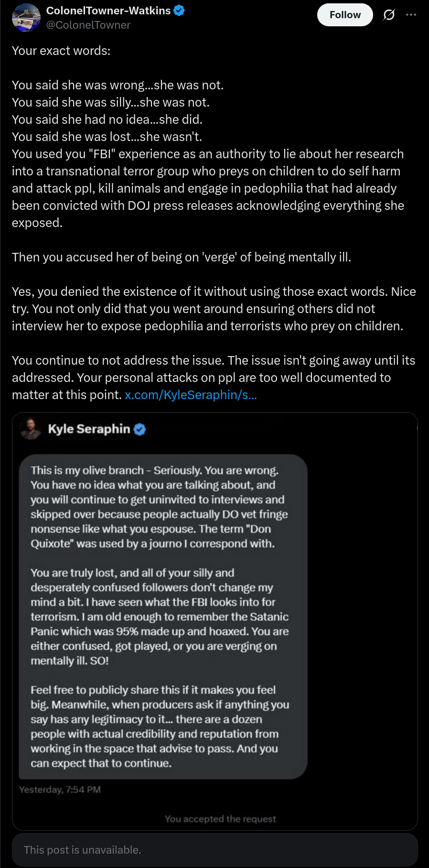Click ColonelTowner-Watkins profile avatar
The width and height of the screenshot is (429, 868).
[x=26, y=18]
